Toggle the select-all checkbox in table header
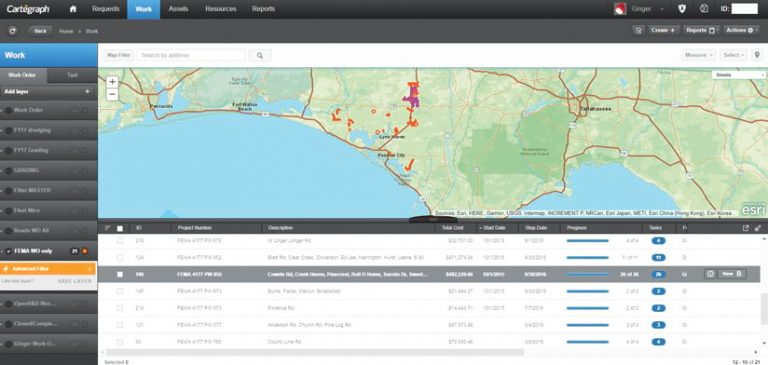 pos(120,228)
